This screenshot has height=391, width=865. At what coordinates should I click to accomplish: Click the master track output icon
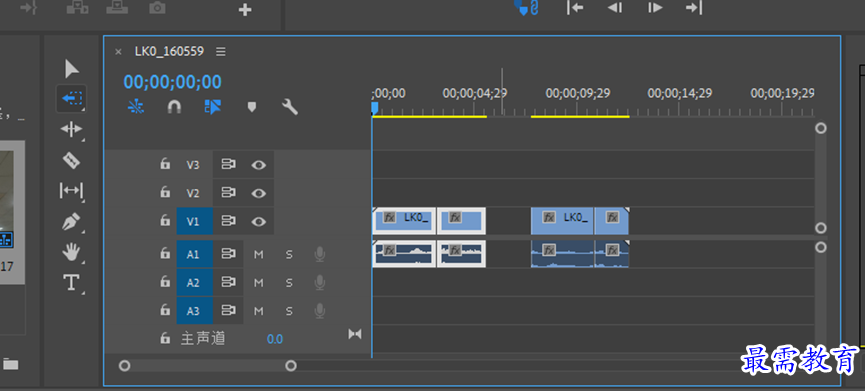click(355, 334)
